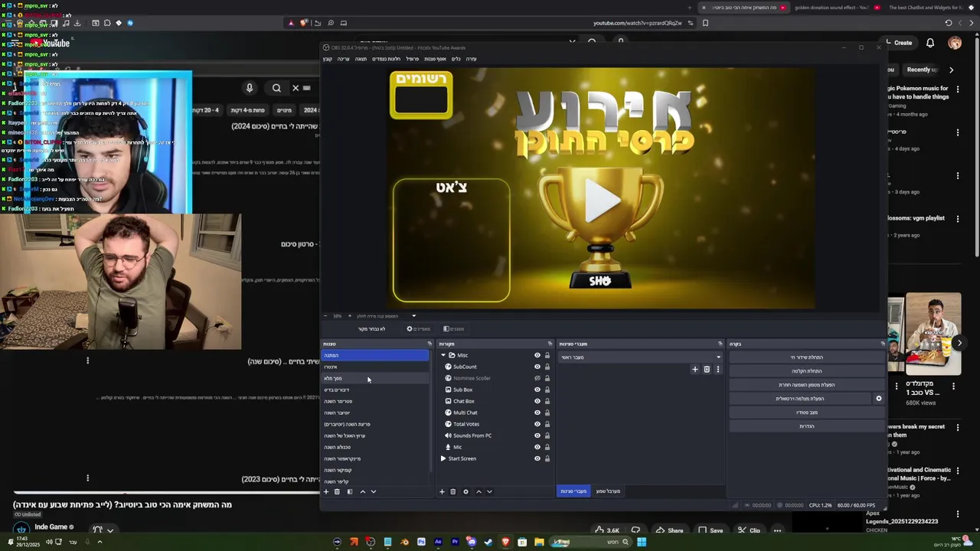Click Start Recording button (התחלת הקלטה)

[x=807, y=371]
